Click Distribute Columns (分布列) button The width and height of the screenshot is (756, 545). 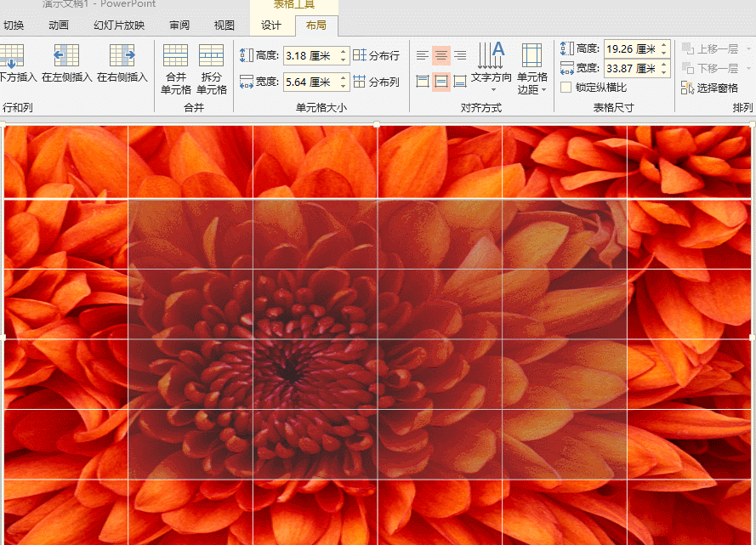377,82
